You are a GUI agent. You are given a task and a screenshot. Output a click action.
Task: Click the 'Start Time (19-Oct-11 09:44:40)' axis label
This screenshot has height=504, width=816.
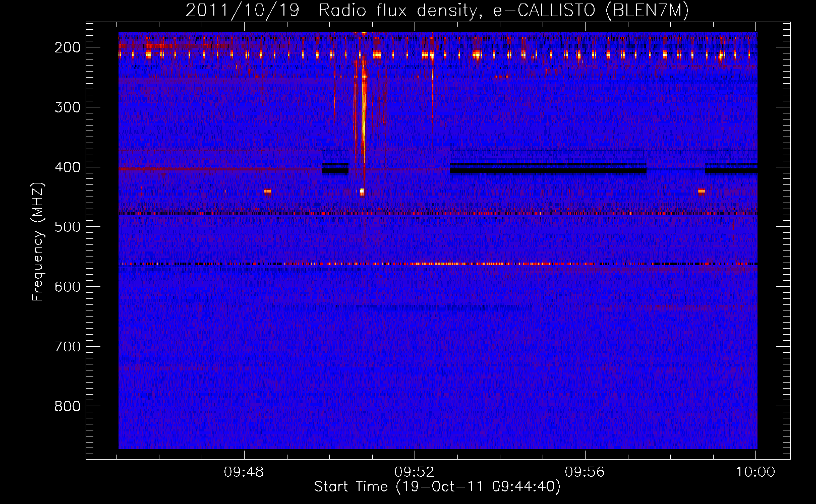pyautogui.click(x=437, y=487)
